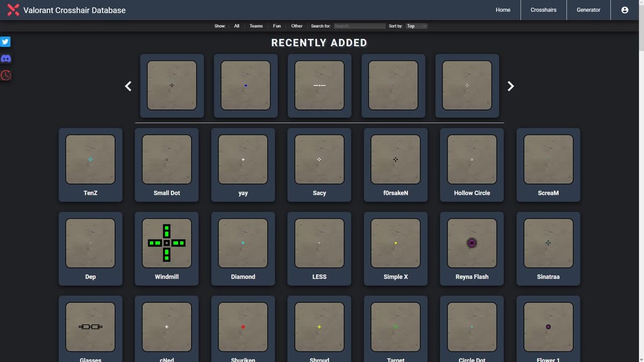Go to the Home page
The width and height of the screenshot is (644, 362).
point(503,10)
